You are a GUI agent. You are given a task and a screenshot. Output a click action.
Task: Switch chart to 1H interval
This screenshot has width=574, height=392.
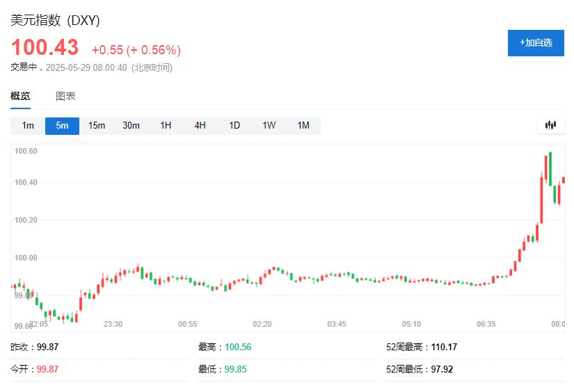pyautogui.click(x=166, y=126)
